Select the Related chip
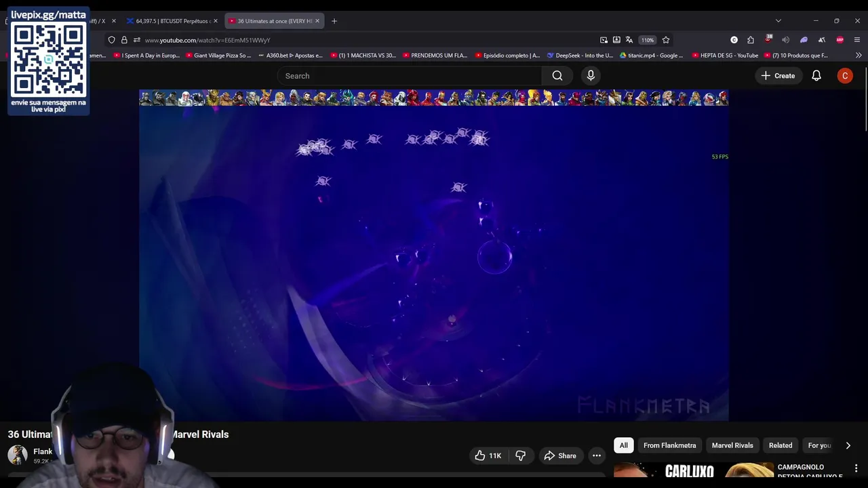868x488 pixels. tap(781, 445)
